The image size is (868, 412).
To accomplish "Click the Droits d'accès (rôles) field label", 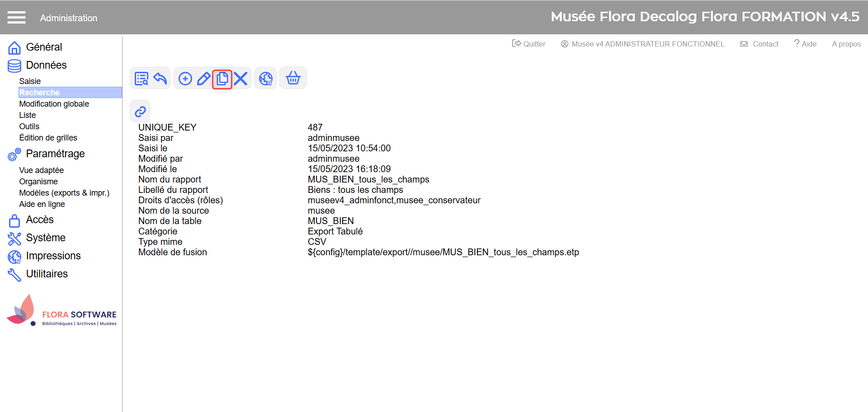I will [181, 200].
